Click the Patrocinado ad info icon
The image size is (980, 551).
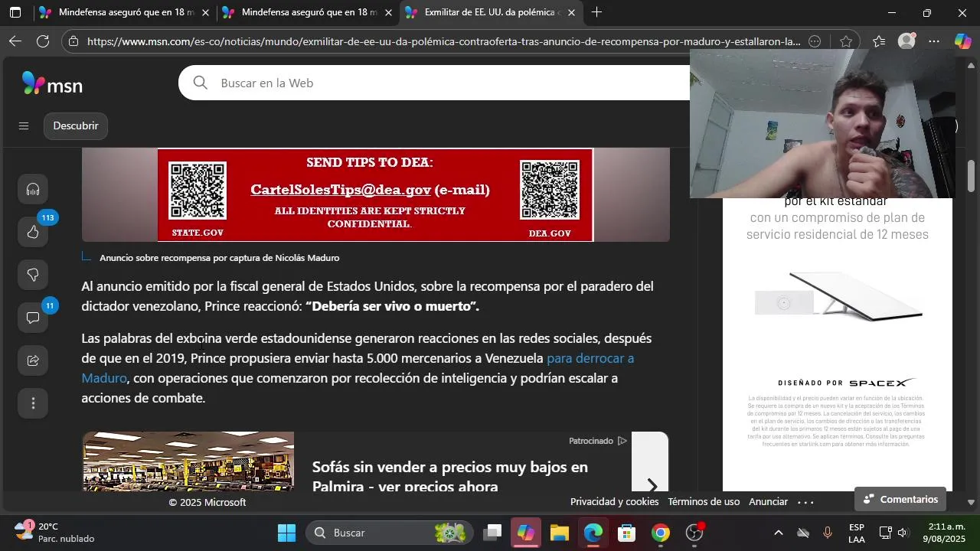(x=622, y=441)
